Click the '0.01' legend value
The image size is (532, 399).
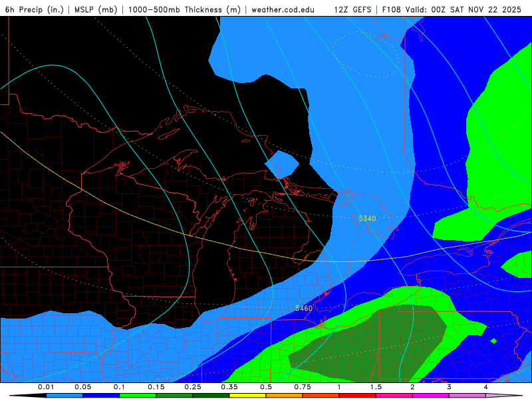tap(46, 387)
